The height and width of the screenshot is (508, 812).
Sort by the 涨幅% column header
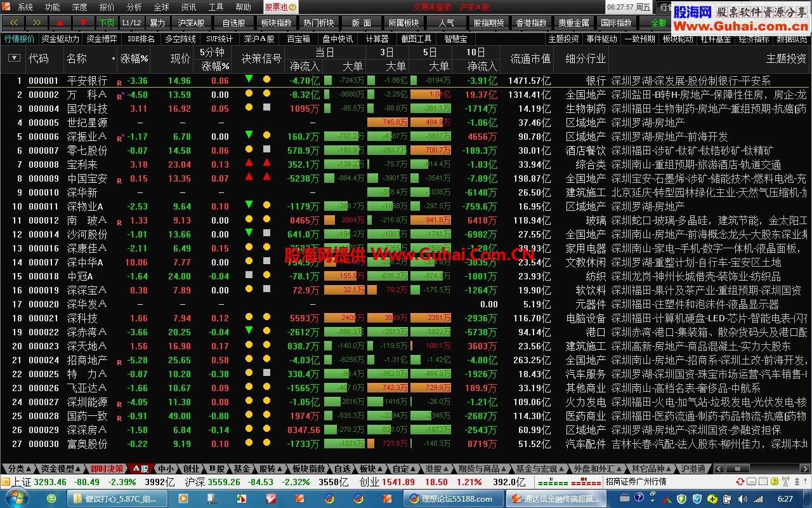[x=134, y=58]
